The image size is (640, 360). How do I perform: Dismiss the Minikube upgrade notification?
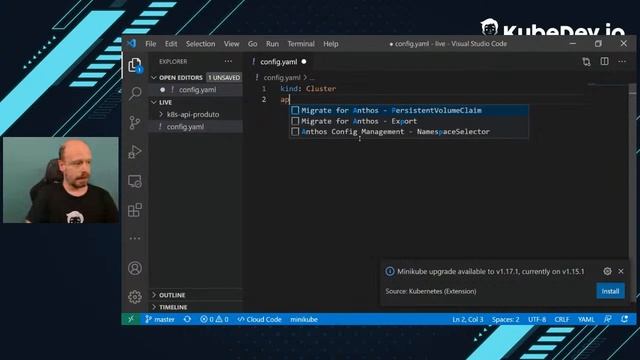[621, 271]
